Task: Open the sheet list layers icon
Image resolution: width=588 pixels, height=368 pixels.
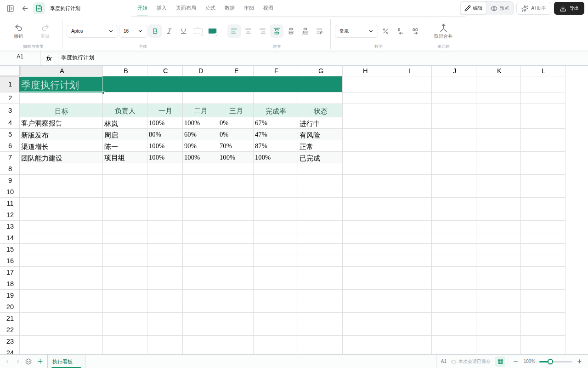Action: point(28,362)
